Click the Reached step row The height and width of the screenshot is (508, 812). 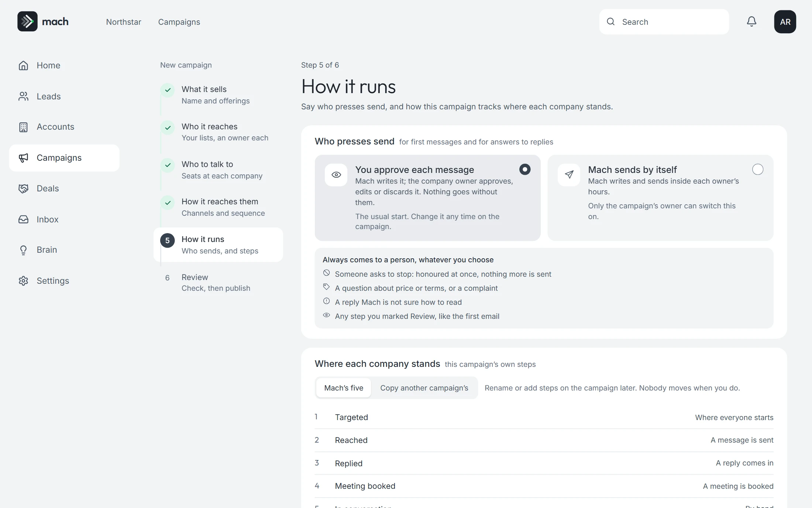544,440
